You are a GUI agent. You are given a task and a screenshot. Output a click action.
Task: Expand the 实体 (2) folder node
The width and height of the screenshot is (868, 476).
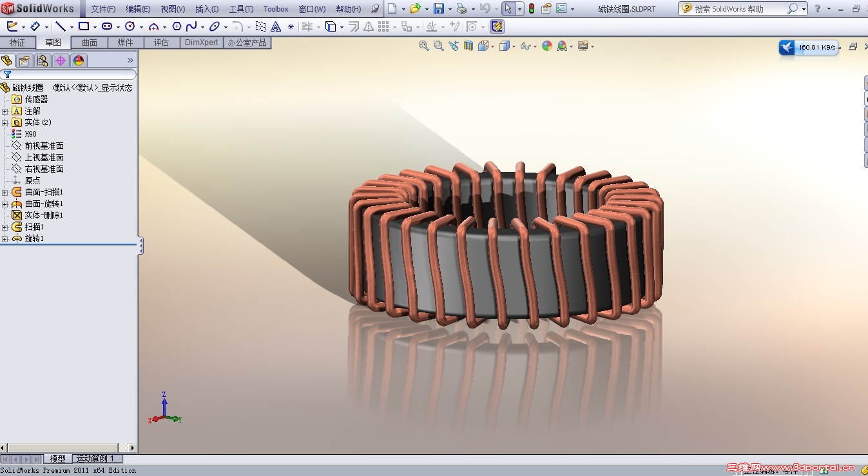(5, 122)
